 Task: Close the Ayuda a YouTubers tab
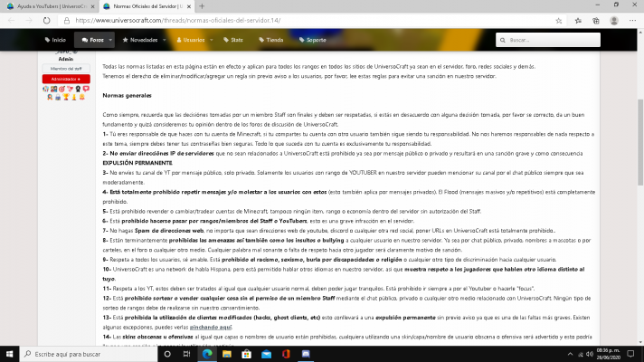[92, 6]
